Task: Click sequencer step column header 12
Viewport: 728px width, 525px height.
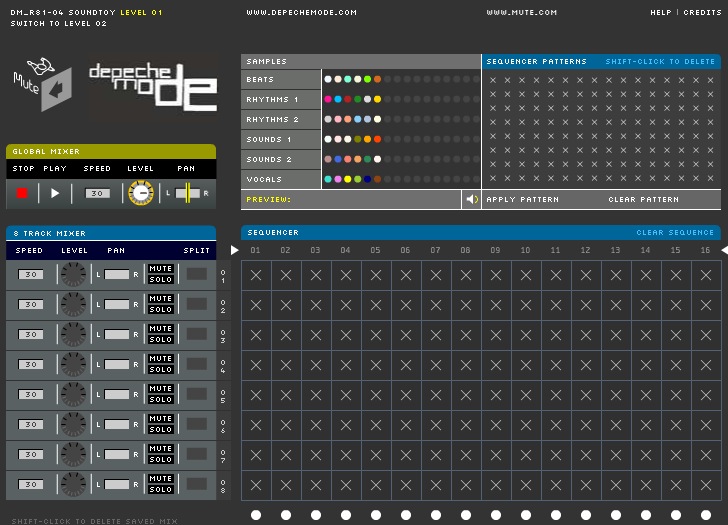Action: point(585,250)
